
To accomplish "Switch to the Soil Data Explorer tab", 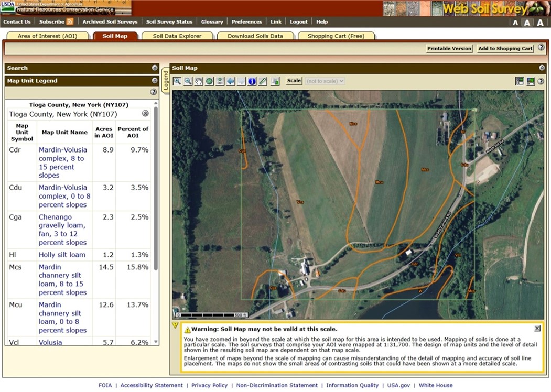I will (177, 36).
